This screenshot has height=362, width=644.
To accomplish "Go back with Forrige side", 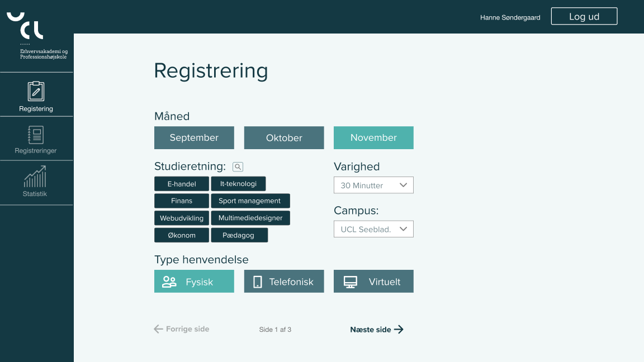I will click(x=182, y=329).
